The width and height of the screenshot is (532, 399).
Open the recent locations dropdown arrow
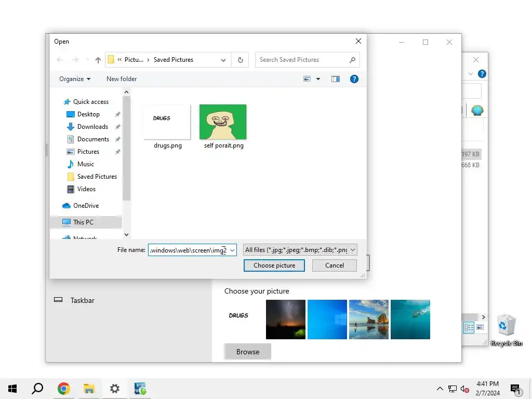pyautogui.click(x=87, y=60)
